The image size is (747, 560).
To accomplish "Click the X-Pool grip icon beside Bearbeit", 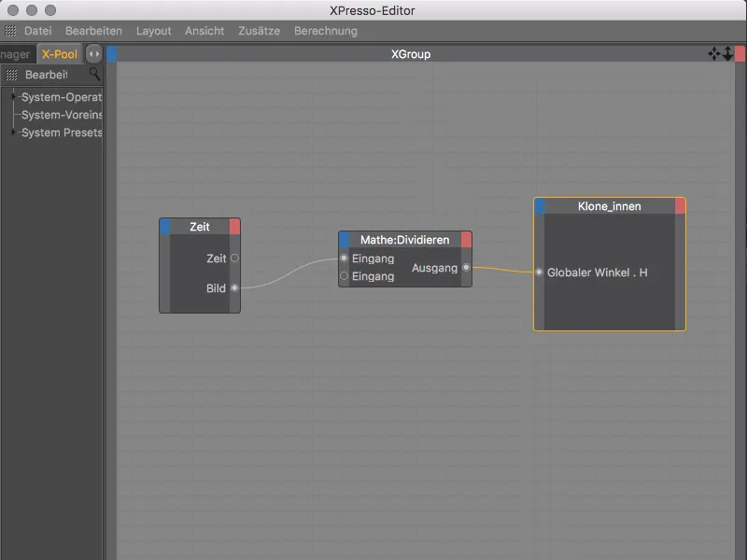I will tap(11, 75).
